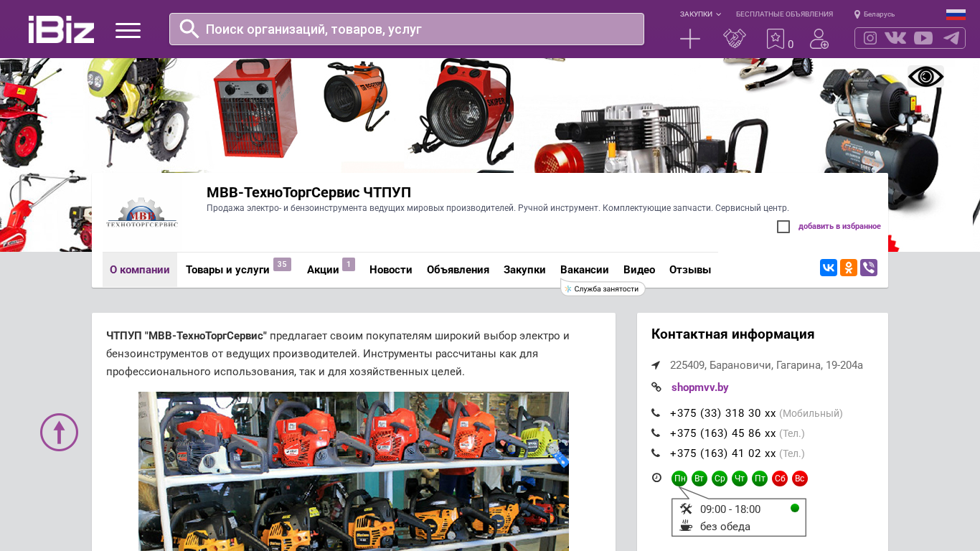Open iBiz VK page in header
Viewport: 980px width, 551px height.
tap(895, 38)
